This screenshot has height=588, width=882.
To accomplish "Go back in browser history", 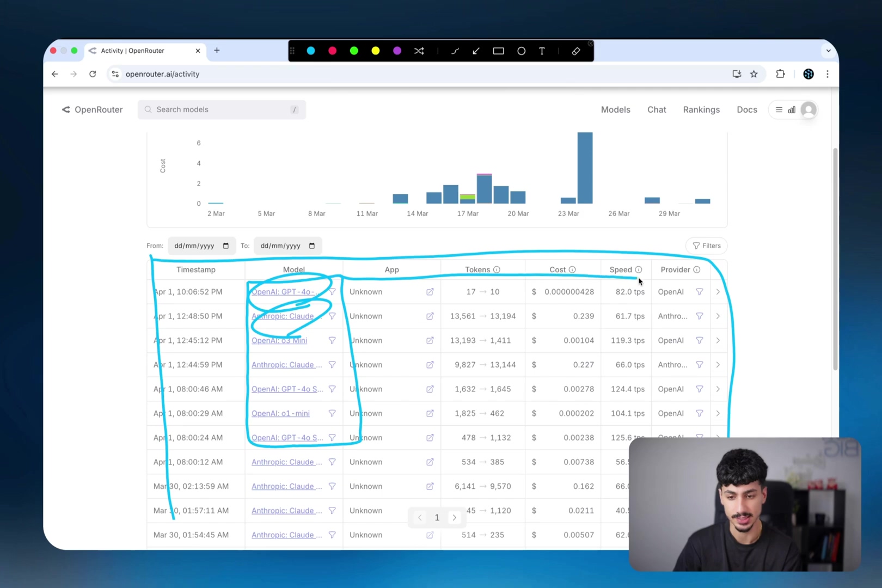I will (x=54, y=74).
